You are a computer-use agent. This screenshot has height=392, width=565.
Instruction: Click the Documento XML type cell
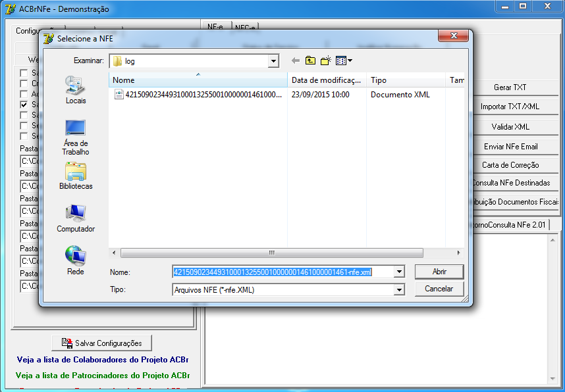[x=400, y=94]
